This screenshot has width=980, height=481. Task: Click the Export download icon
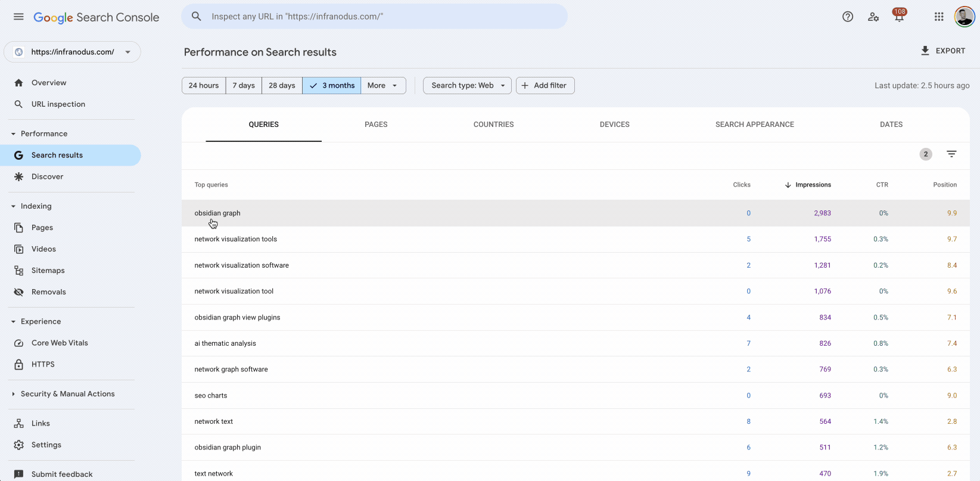(x=925, y=51)
